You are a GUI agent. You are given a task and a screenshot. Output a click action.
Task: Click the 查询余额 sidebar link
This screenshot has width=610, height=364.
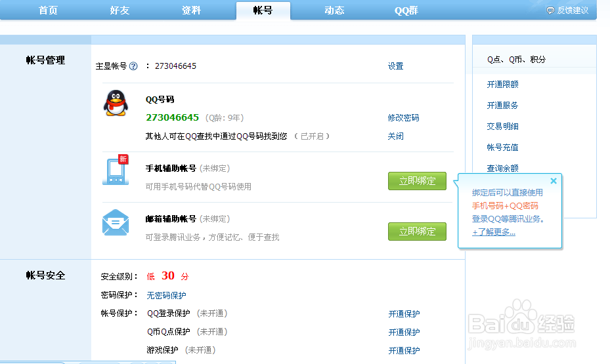(502, 168)
